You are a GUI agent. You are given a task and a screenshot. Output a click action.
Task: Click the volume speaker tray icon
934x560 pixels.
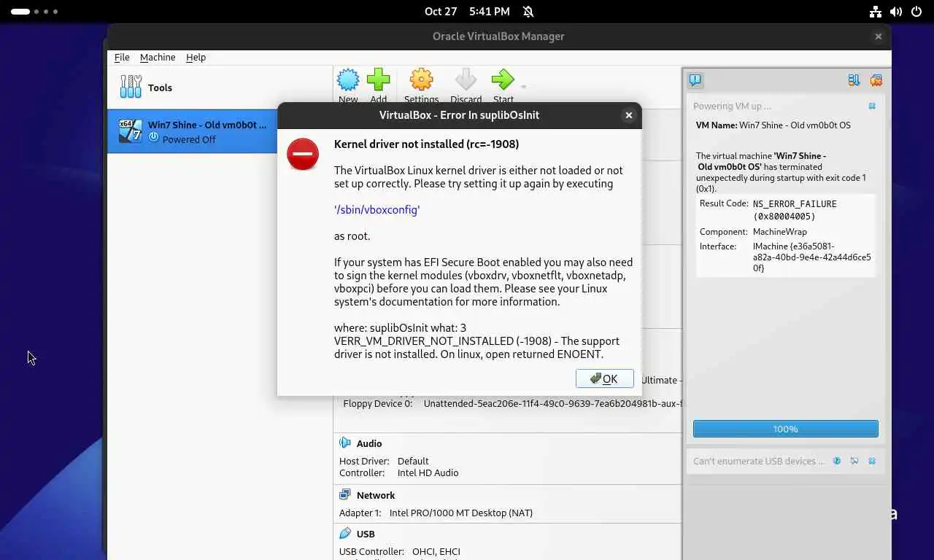[x=895, y=12]
